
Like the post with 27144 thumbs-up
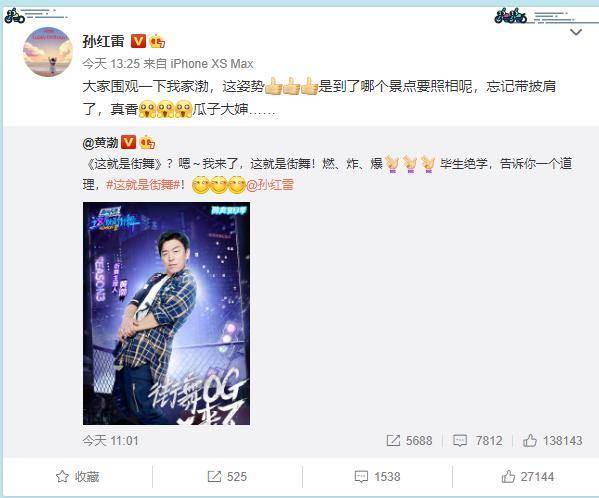[528, 477]
